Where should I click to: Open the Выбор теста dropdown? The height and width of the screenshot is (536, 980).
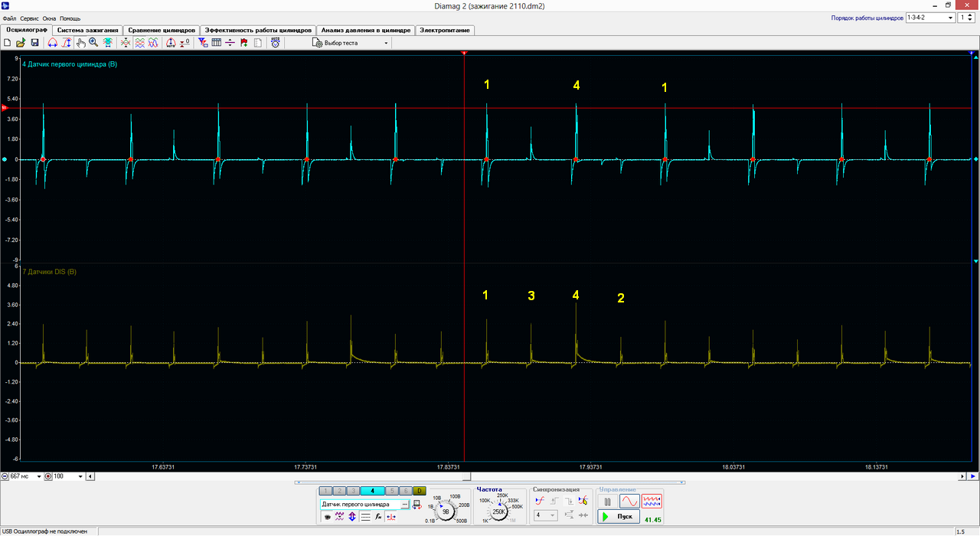click(350, 43)
